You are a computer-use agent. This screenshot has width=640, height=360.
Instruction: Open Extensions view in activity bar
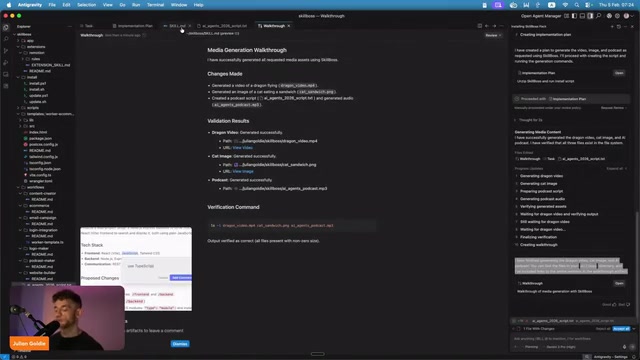tap(6, 86)
